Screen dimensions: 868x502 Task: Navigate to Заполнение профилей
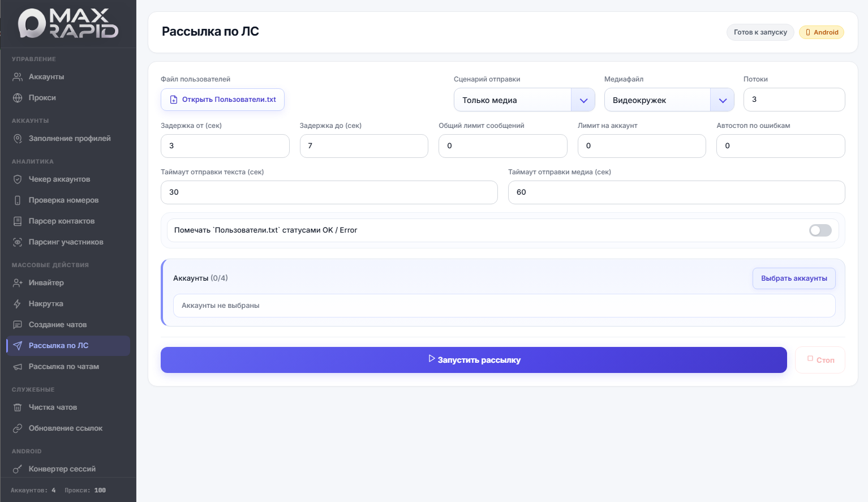[69, 139]
